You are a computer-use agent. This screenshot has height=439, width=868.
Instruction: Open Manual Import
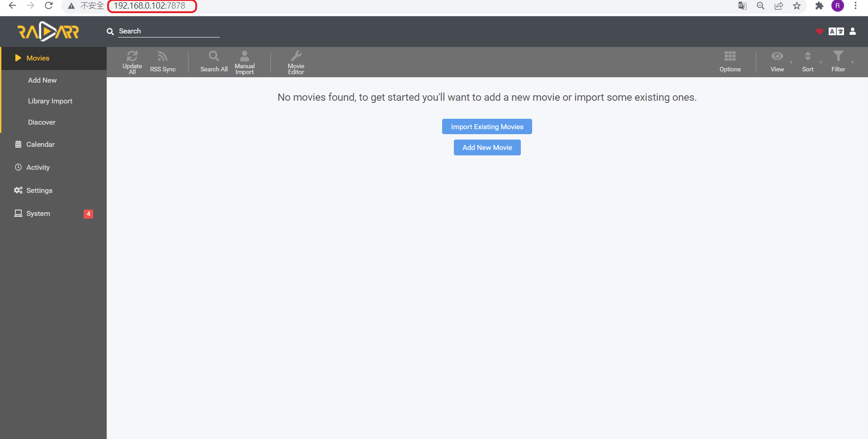pos(245,62)
